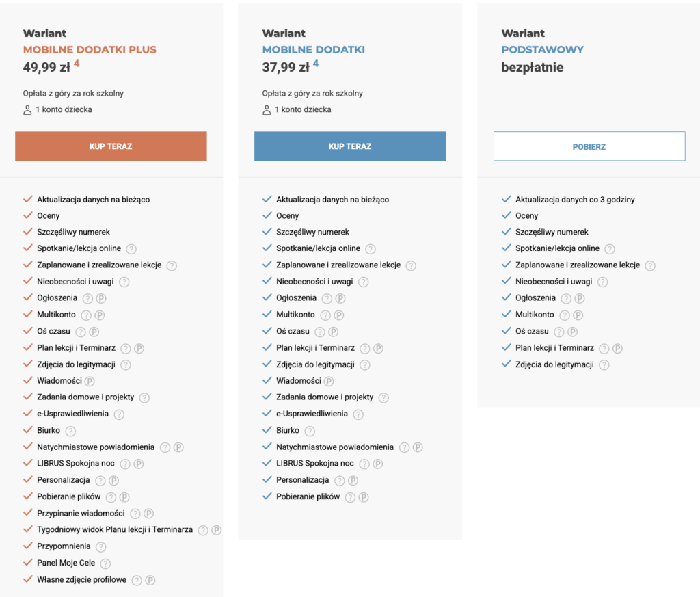Click help icon beside Tygodniowy widok Planu lekcji
The height and width of the screenshot is (597, 700).
[203, 531]
